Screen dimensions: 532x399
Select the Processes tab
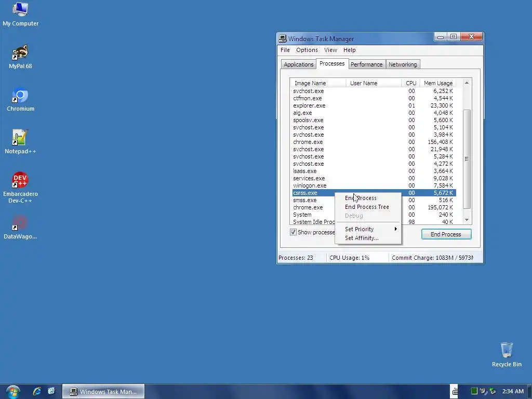pyautogui.click(x=332, y=63)
